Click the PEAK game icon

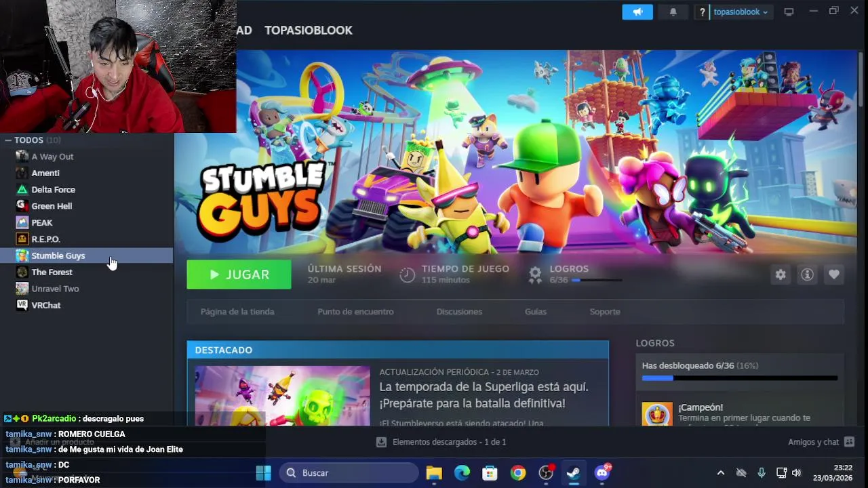22,222
